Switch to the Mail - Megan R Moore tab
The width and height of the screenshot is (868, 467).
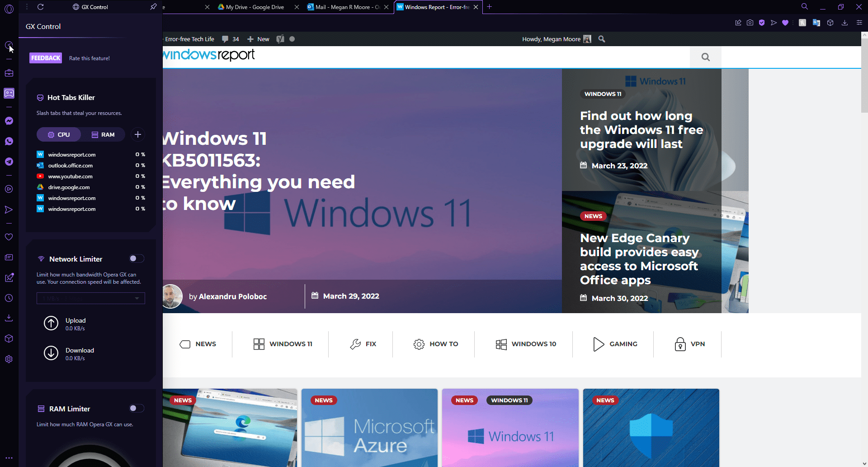click(x=344, y=7)
